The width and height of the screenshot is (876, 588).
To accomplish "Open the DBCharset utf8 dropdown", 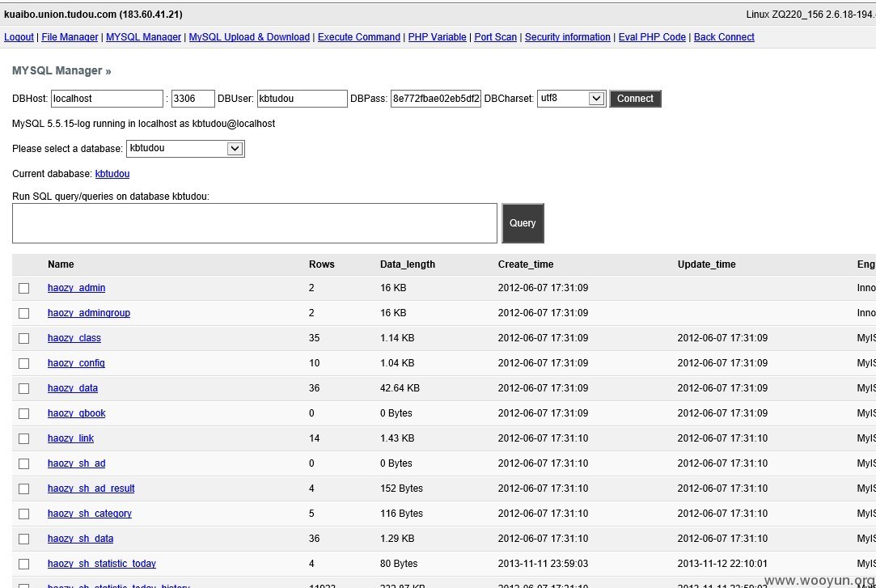I will [572, 99].
